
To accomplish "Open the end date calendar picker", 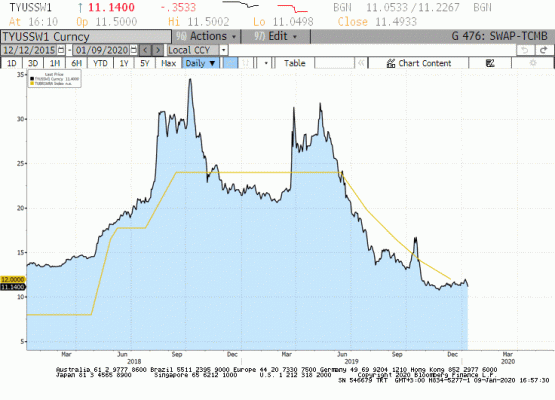I will point(133,50).
